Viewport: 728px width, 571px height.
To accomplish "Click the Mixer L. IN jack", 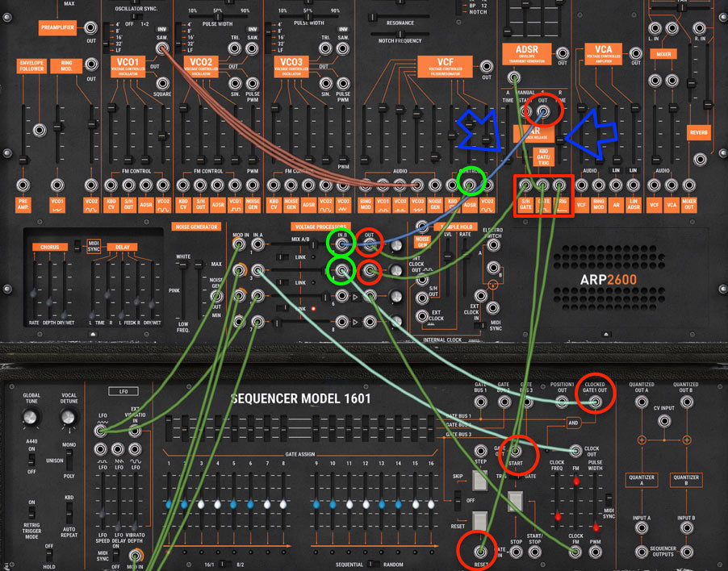I will point(655,28).
